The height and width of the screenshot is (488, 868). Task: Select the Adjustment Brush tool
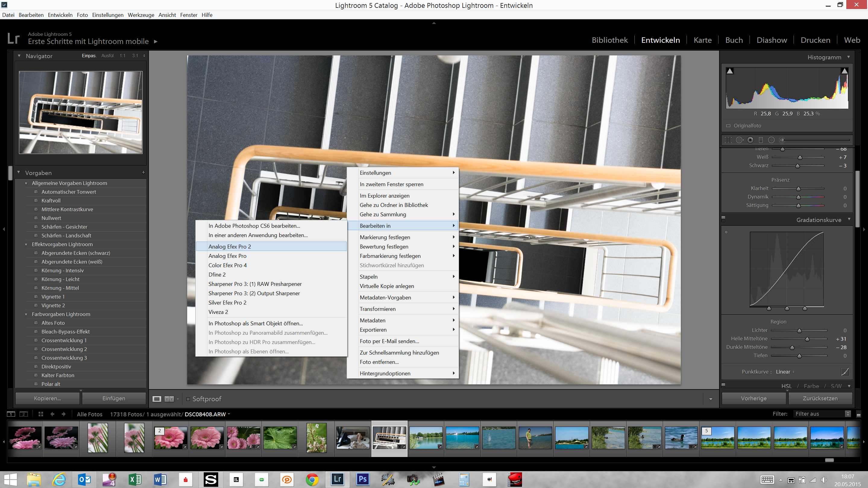pyautogui.click(x=782, y=140)
